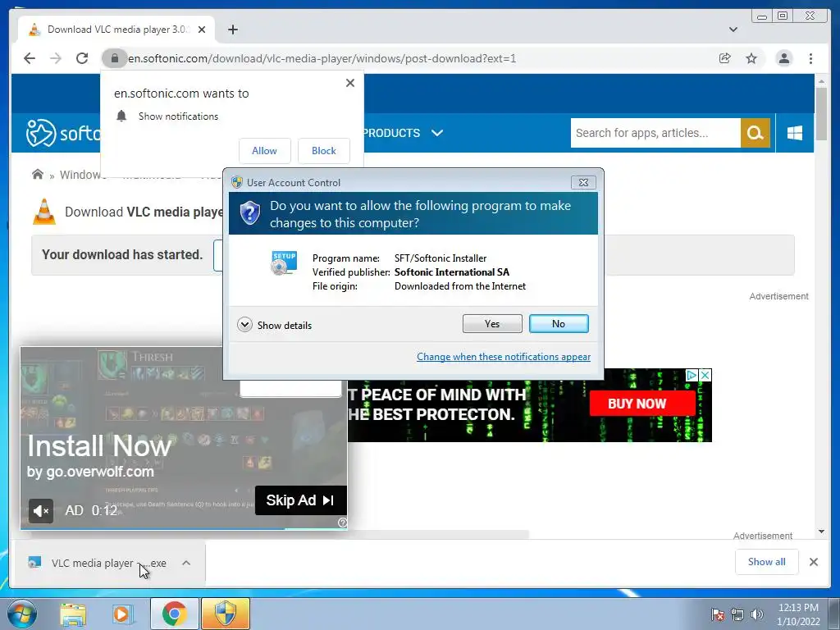Click Install Now on Overwolf ad
This screenshot has height=630, width=840.
(x=99, y=445)
